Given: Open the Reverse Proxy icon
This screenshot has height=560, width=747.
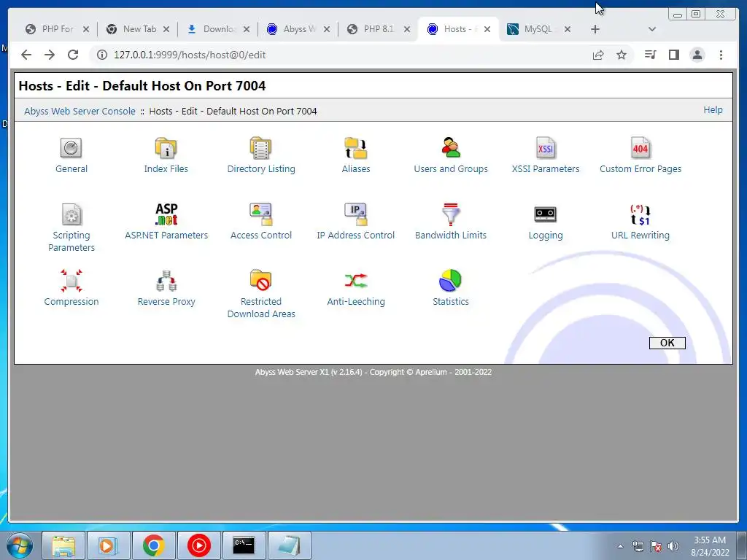Looking at the screenshot, I should click(166, 281).
